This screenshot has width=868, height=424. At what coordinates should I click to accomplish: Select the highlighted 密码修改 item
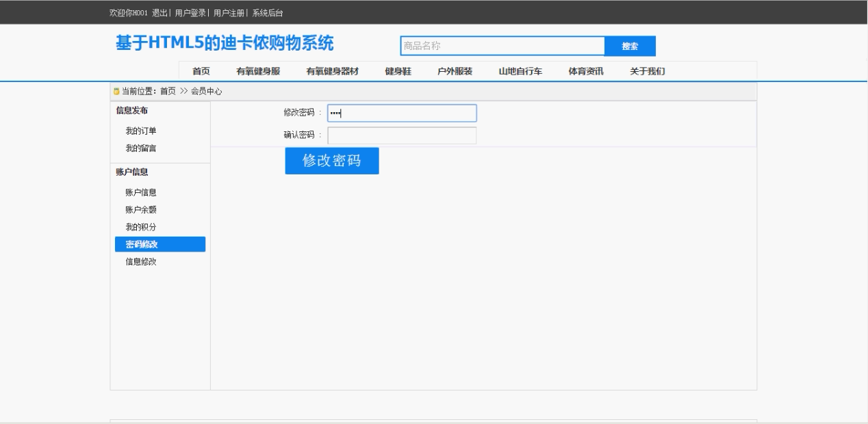tap(160, 244)
